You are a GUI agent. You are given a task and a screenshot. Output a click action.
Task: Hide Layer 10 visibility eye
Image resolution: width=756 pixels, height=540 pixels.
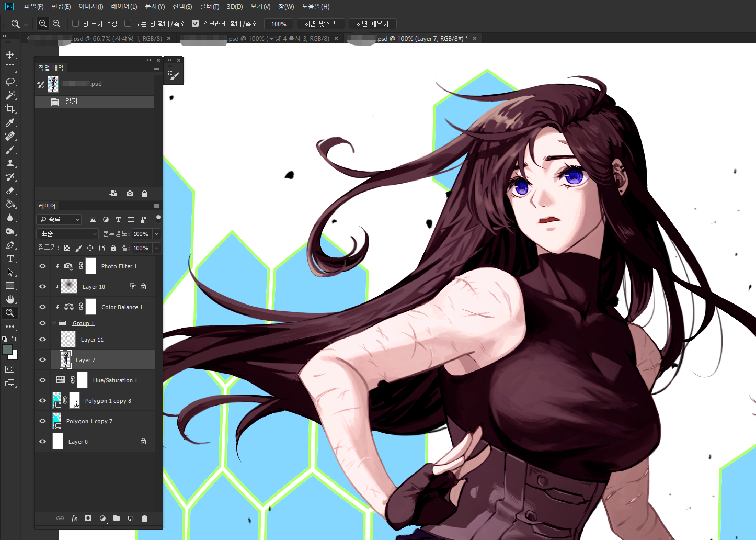coord(43,286)
